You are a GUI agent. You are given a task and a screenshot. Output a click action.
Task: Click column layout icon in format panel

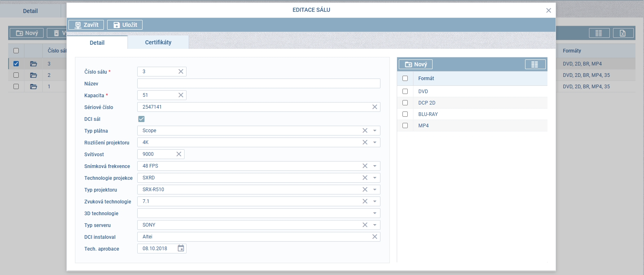click(x=535, y=64)
